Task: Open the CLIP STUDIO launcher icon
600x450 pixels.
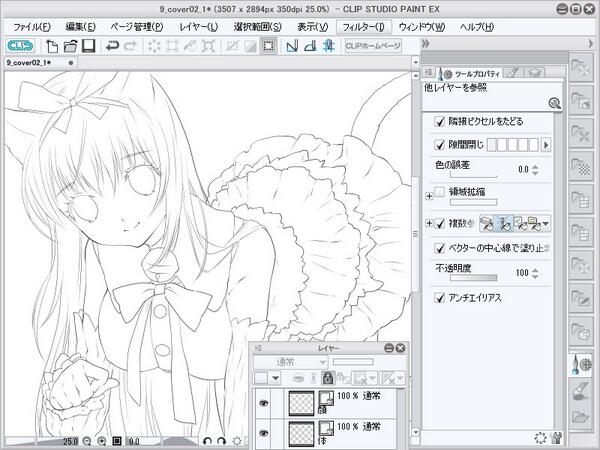Action: pyautogui.click(x=20, y=46)
